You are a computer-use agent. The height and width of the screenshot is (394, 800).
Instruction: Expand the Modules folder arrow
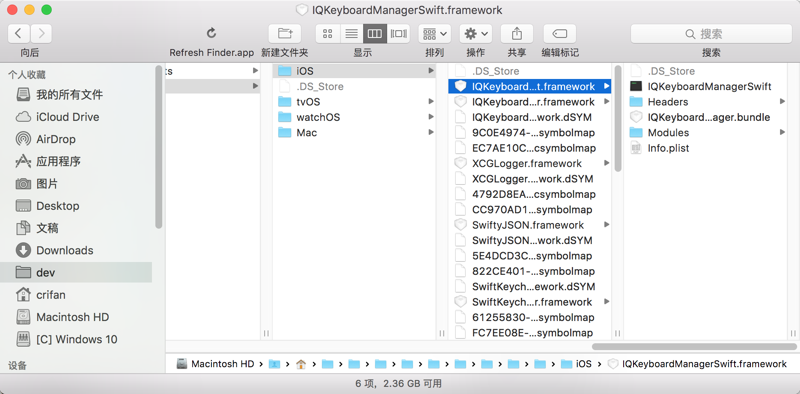click(782, 132)
